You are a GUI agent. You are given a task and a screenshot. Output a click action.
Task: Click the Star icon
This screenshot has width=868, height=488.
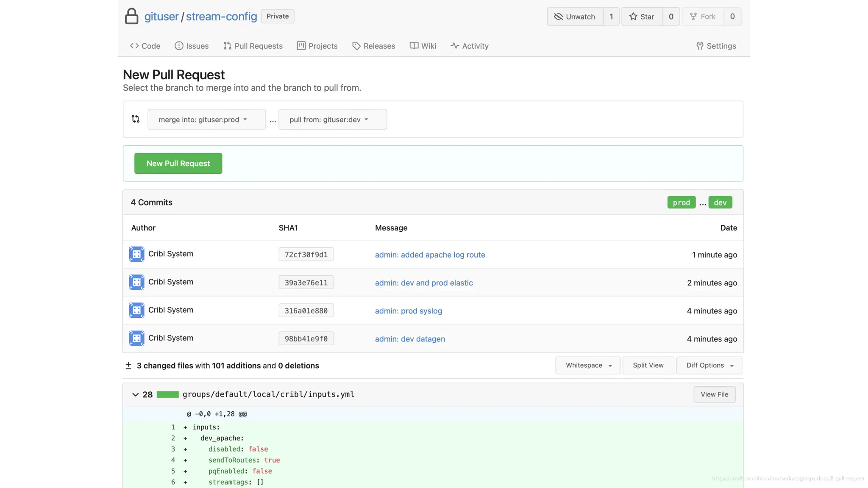[x=633, y=17]
